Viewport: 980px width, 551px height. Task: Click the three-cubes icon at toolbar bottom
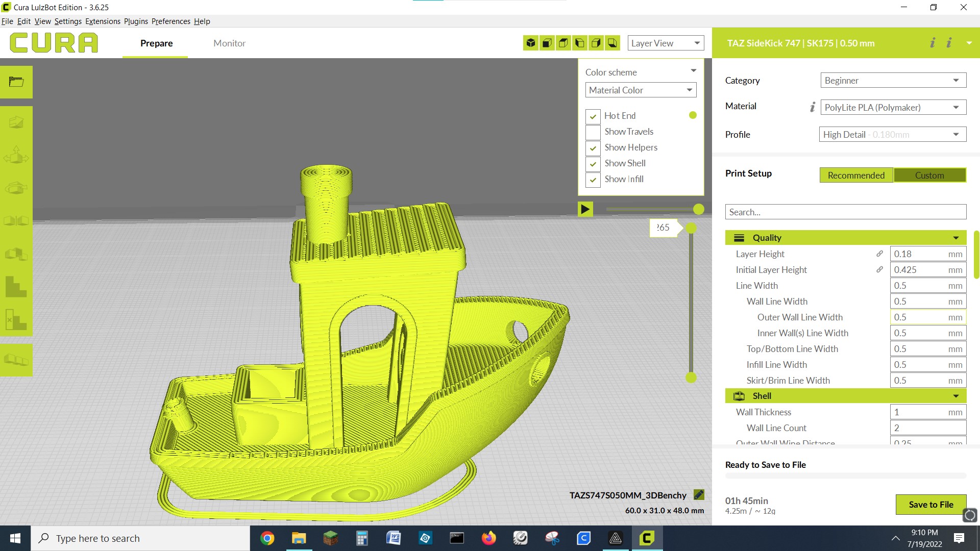[x=16, y=360]
